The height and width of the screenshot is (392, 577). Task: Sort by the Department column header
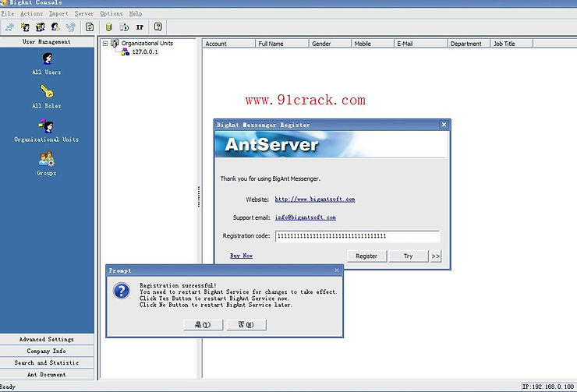(469, 44)
